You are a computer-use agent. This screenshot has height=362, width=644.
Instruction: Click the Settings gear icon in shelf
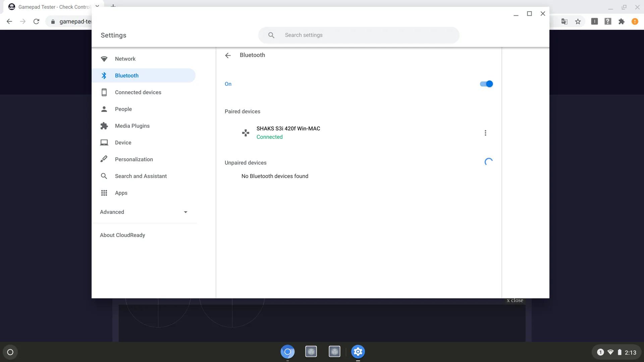pos(358,352)
